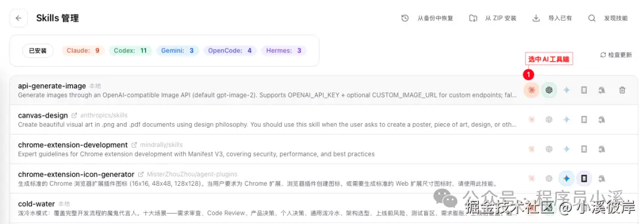The height and width of the screenshot is (224, 644).
Task: Enable Gemini for canvas-design
Action: [x=566, y=119]
